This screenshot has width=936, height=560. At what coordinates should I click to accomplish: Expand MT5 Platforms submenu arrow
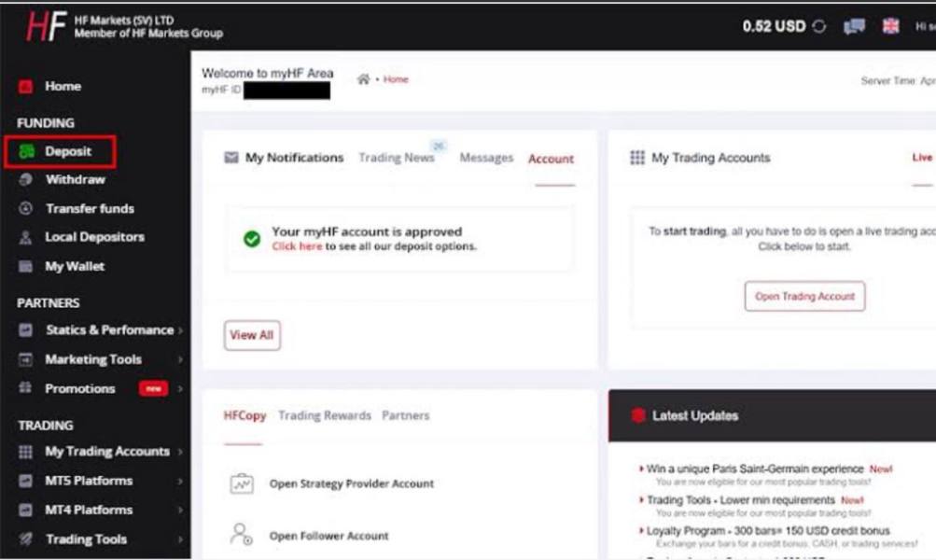[x=180, y=481]
